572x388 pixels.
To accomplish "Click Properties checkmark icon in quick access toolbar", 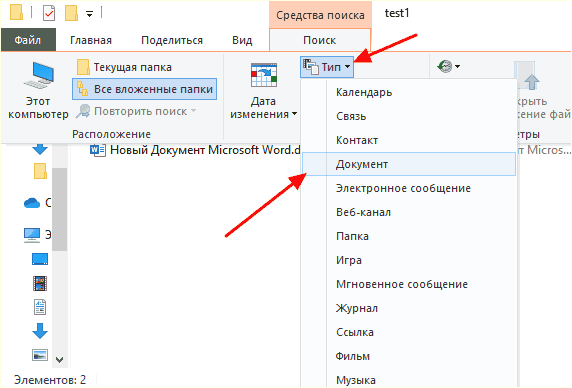I will 49,13.
